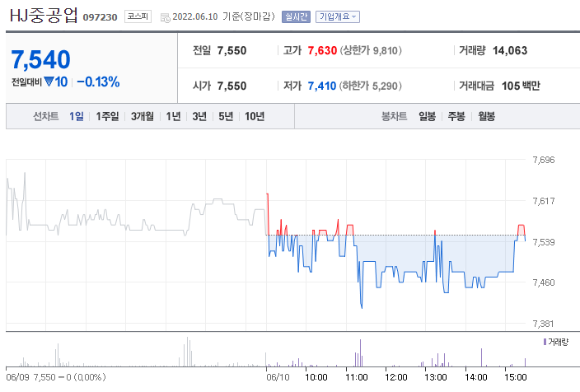Image resolution: width=580 pixels, height=392 pixels.
Task: Select the 주봉 candle chart
Action: click(456, 116)
